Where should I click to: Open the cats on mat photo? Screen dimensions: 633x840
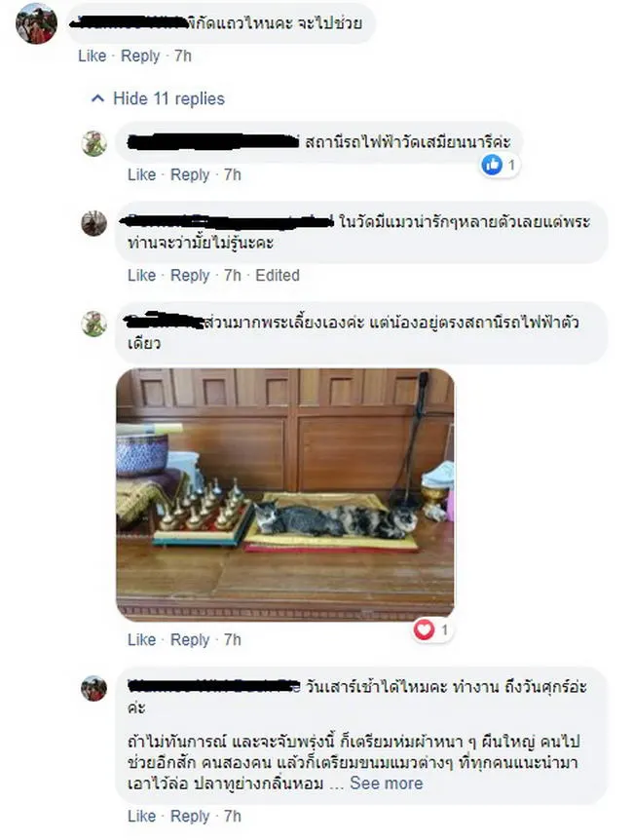point(285,494)
